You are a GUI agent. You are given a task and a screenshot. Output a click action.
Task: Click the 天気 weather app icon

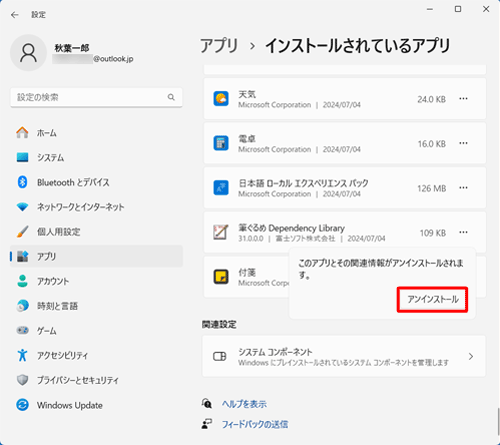[x=221, y=99]
